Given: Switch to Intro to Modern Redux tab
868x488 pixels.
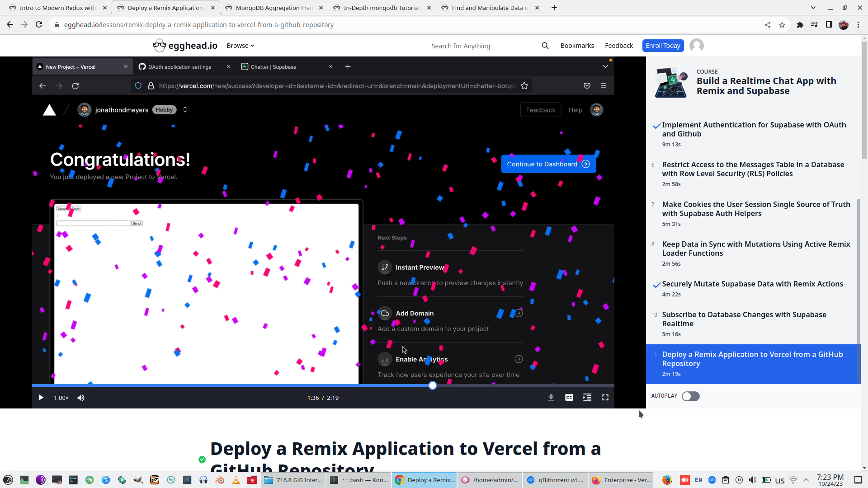Looking at the screenshot, I should click(58, 8).
